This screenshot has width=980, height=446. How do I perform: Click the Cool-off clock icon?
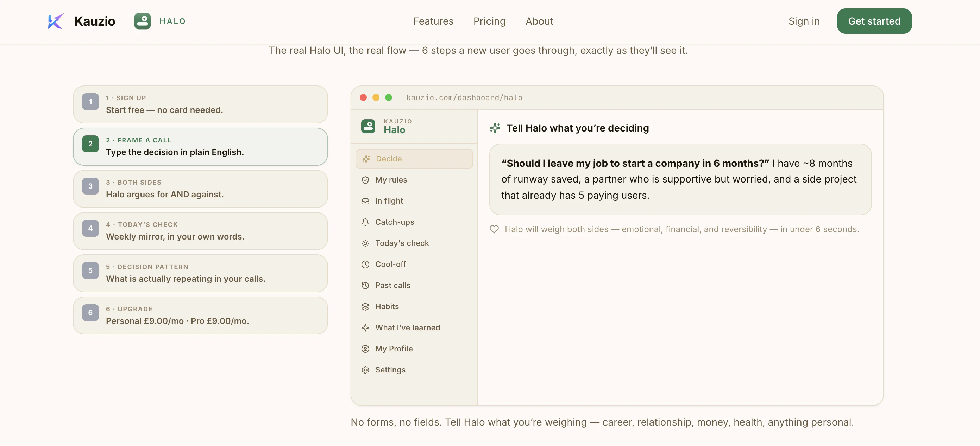tap(365, 265)
